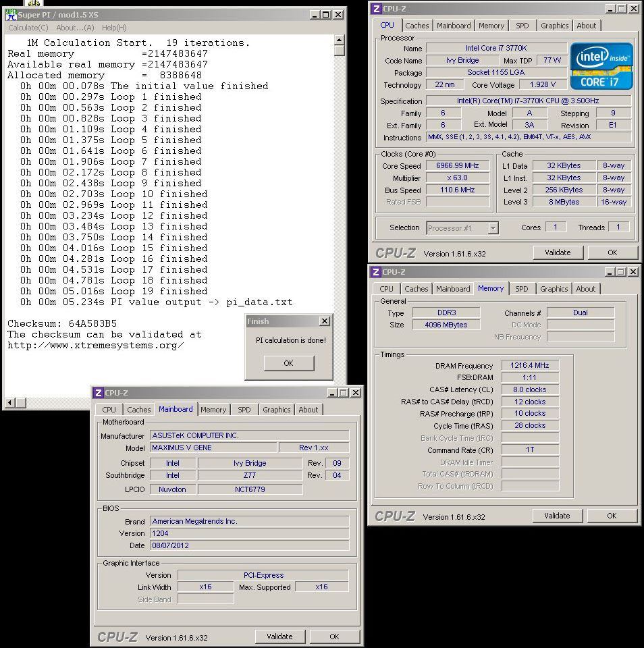Screen dimensions: 644x648
Task: Click OK in the Memory CPU-Z window
Action: pos(612,516)
